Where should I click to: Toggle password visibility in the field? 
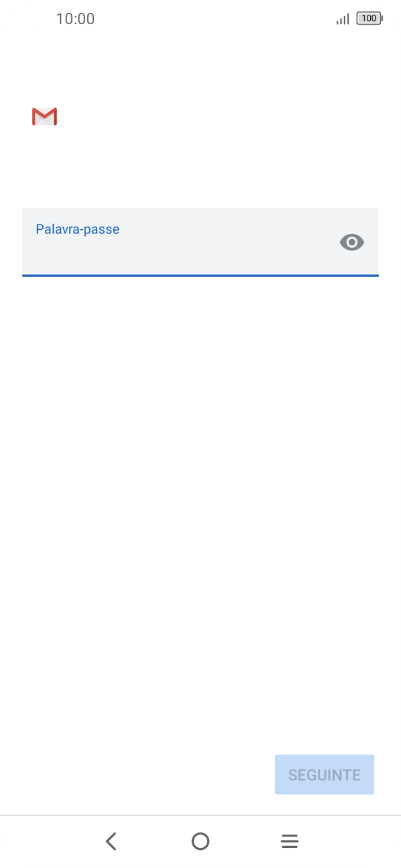352,242
